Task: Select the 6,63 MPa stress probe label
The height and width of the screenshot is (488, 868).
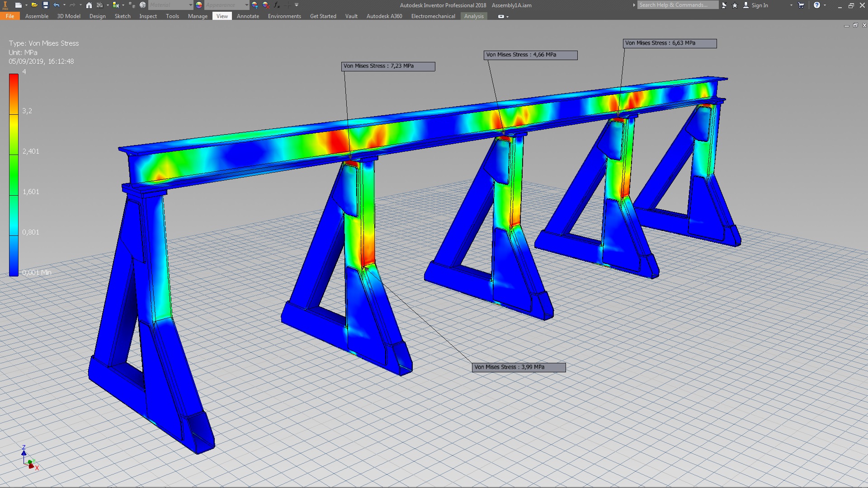Action: (x=670, y=43)
